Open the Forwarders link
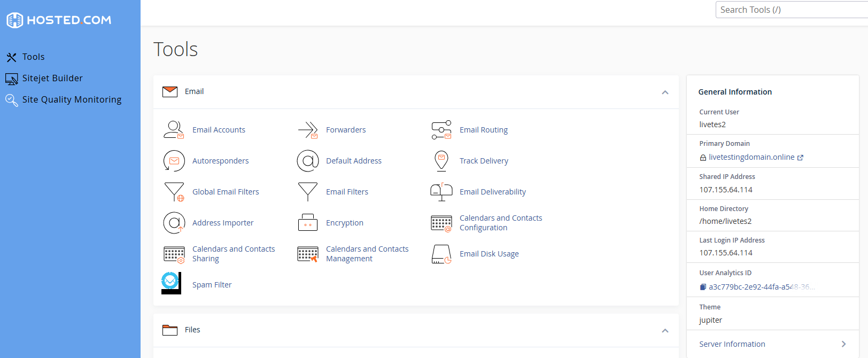The image size is (868, 358). tap(346, 130)
